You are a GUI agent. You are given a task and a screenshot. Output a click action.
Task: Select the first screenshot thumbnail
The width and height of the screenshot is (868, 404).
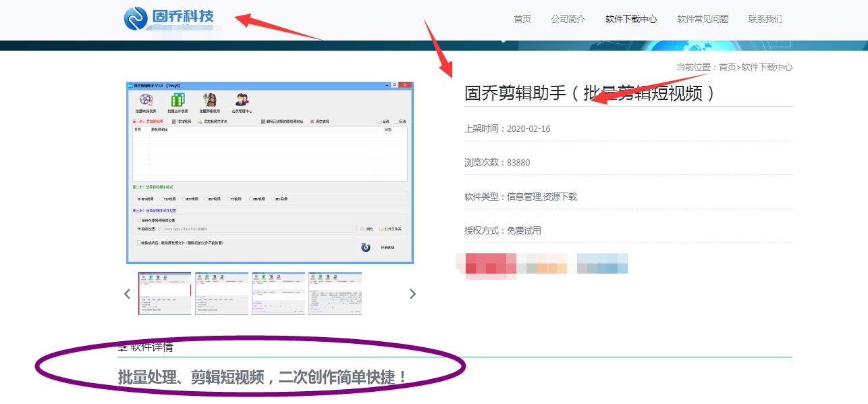[165, 293]
